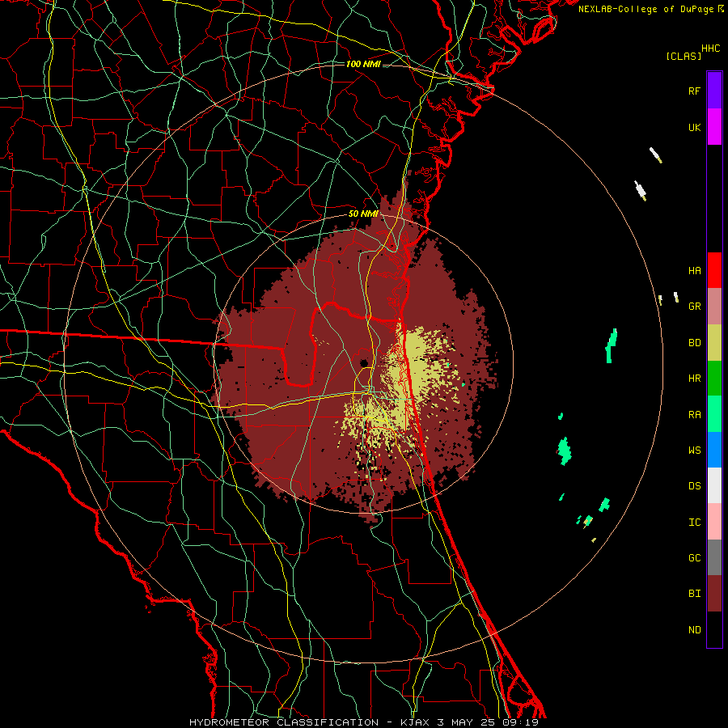Screen dimensions: 728x728
Task: Click the BI legend label
Action: (x=694, y=594)
